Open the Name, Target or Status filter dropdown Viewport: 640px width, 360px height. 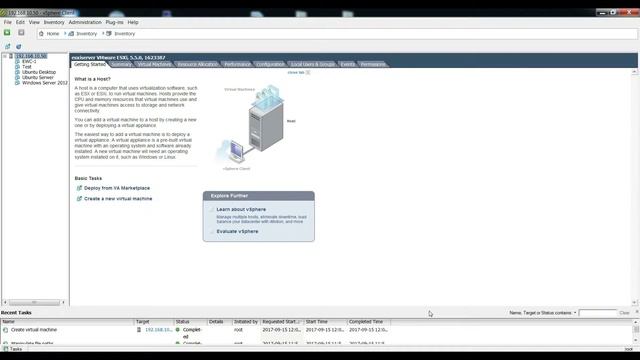coord(575,313)
